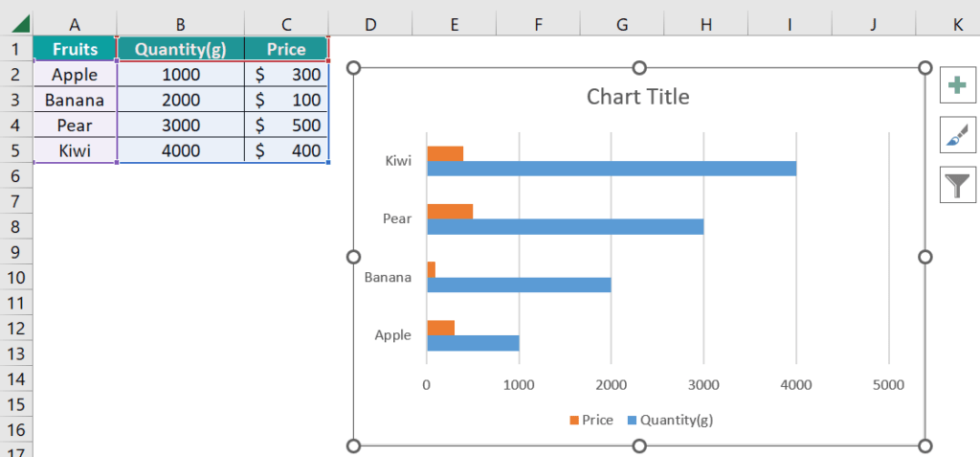This screenshot has height=457, width=980.
Task: Click the chart's right-middle resize handle
Action: 925,257
